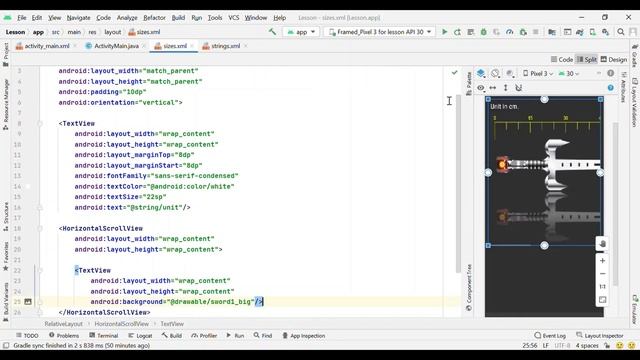The image size is (640, 360).
Task: Toggle the Component Tree side panel
Action: 469,287
